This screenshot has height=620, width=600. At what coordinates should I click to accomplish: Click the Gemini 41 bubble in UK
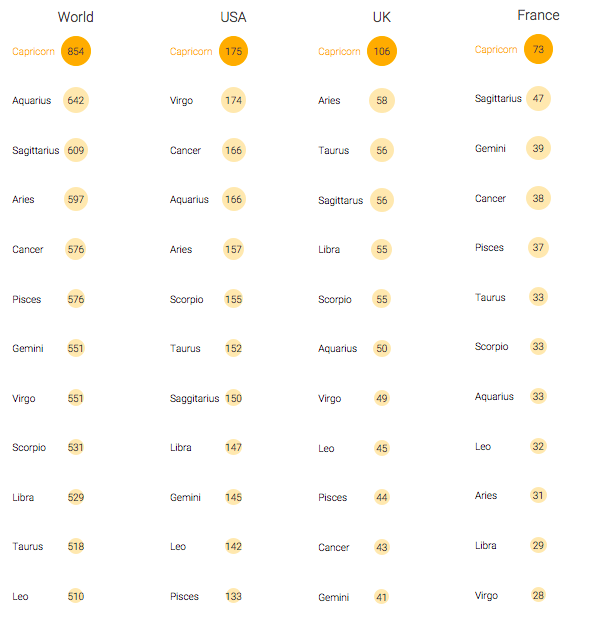[381, 597]
